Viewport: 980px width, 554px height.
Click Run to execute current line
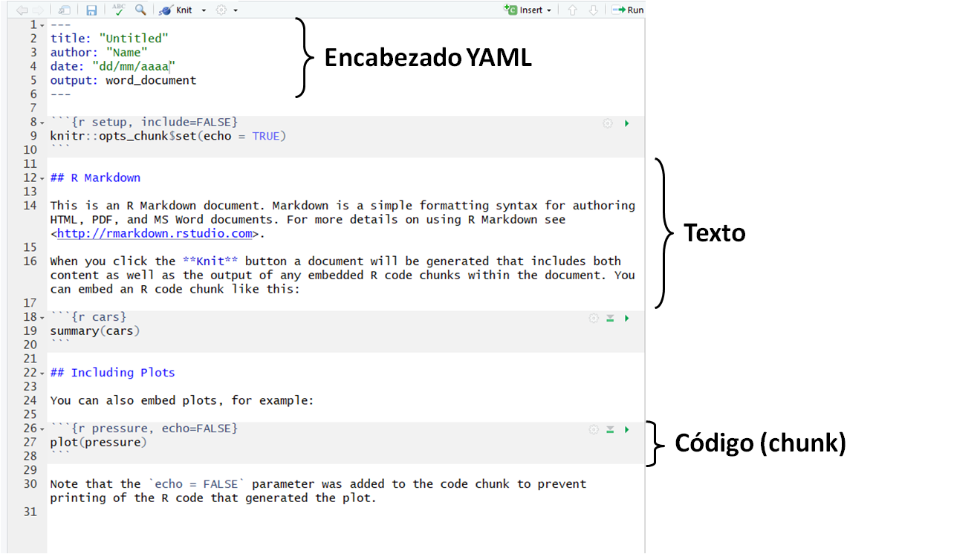628,10
